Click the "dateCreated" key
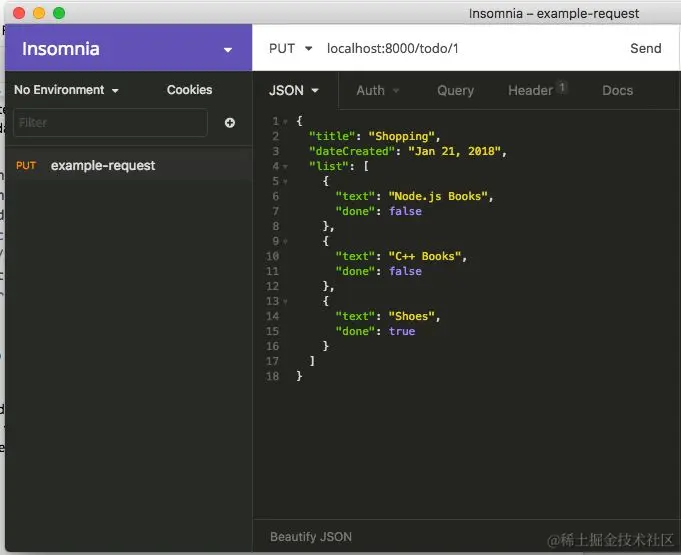Image resolution: width=681 pixels, height=555 pixels. tap(351, 151)
